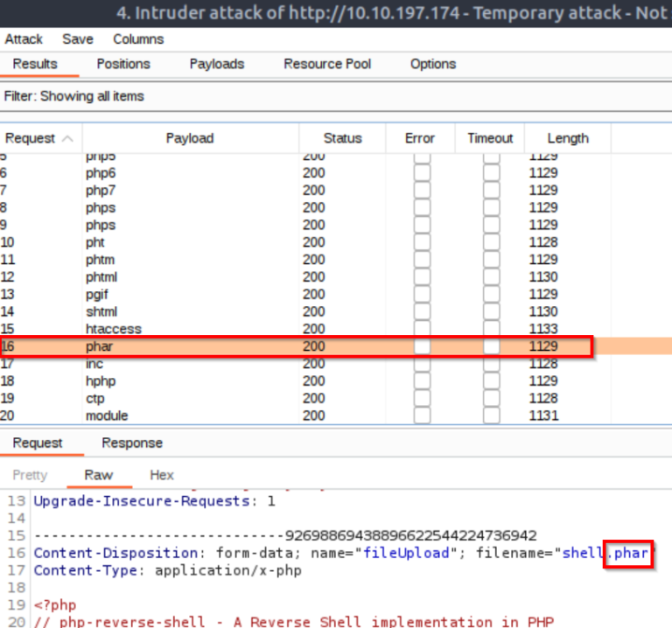
Task: Click the <?php opening tag line
Action: (55, 605)
